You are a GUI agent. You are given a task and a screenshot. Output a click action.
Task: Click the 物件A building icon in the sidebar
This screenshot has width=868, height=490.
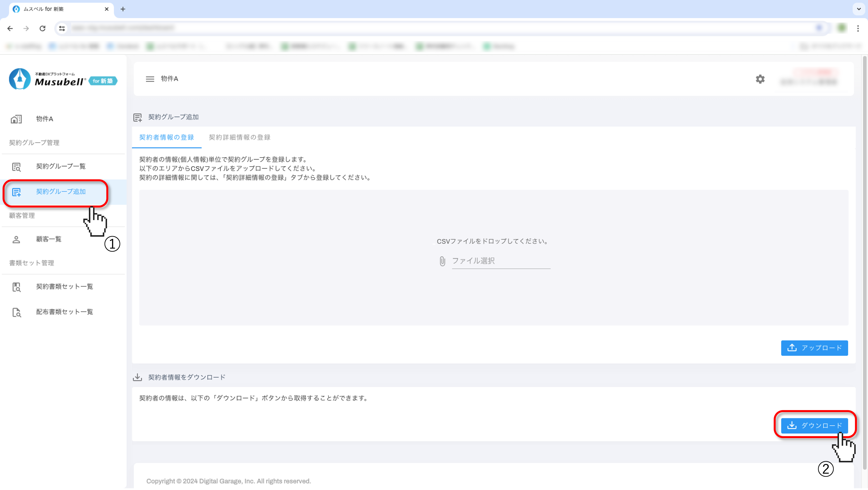pos(16,119)
